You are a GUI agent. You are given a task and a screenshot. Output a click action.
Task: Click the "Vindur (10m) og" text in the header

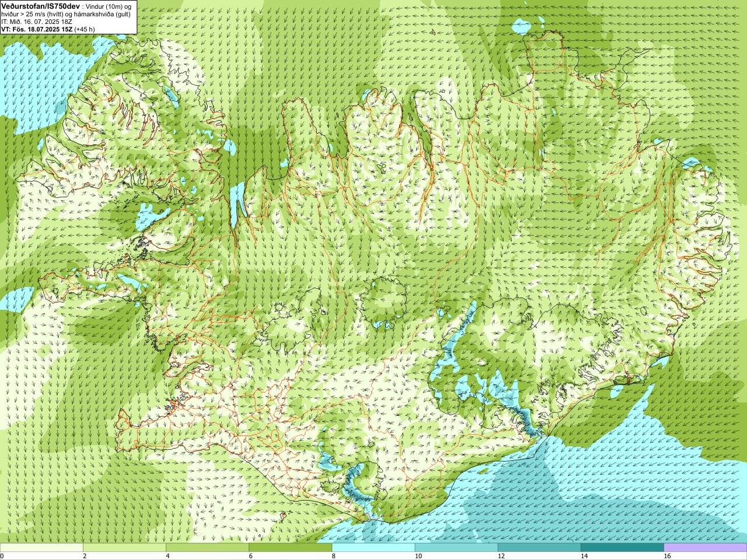click(x=109, y=6)
